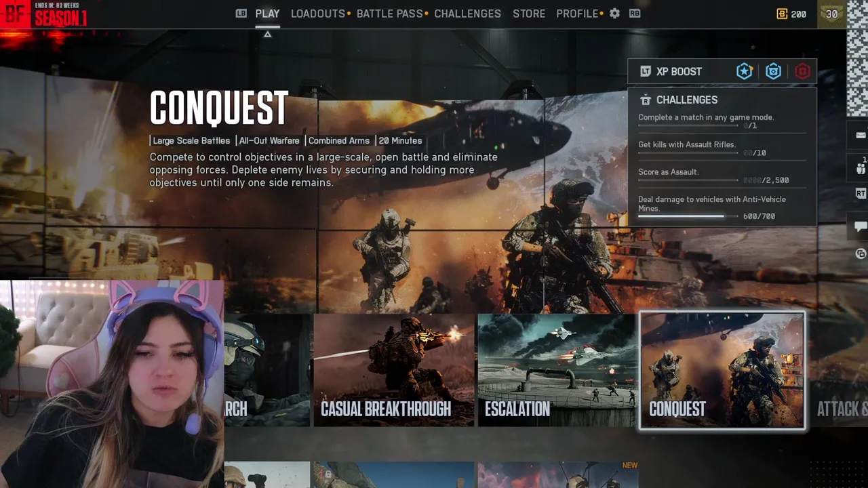Image resolution: width=868 pixels, height=488 pixels.
Task: Select the tile marked NEW in bottom row
Action: pyautogui.click(x=557, y=474)
